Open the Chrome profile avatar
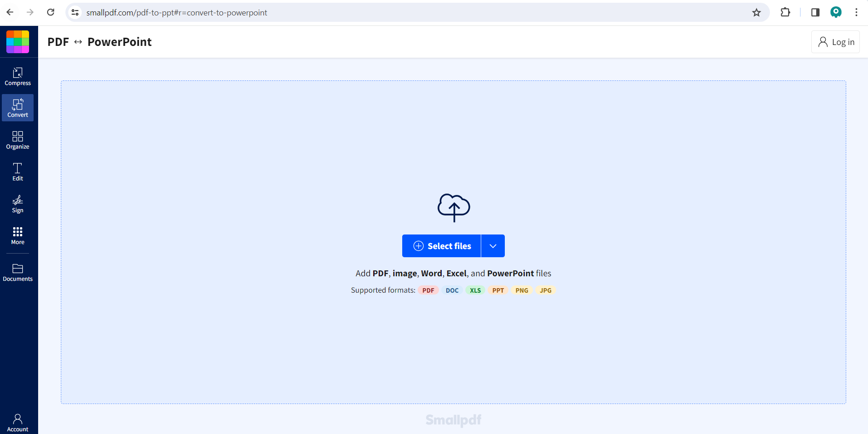The height and width of the screenshot is (434, 868). coord(836,12)
